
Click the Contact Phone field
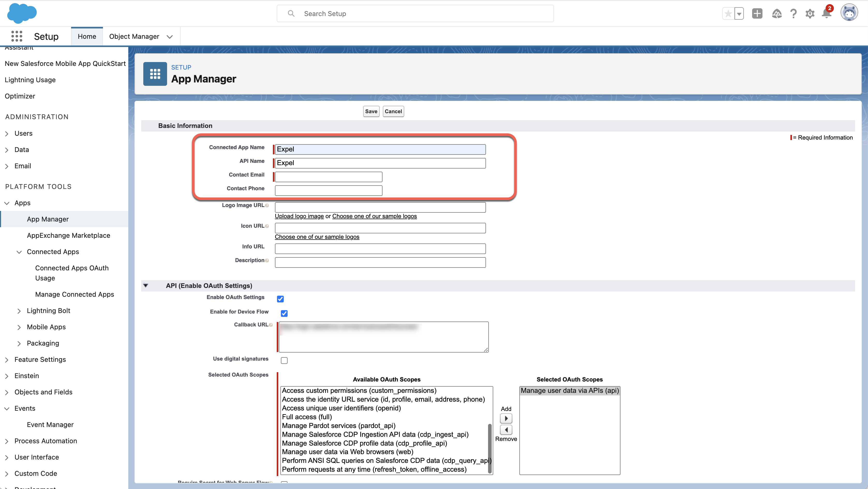coord(328,191)
